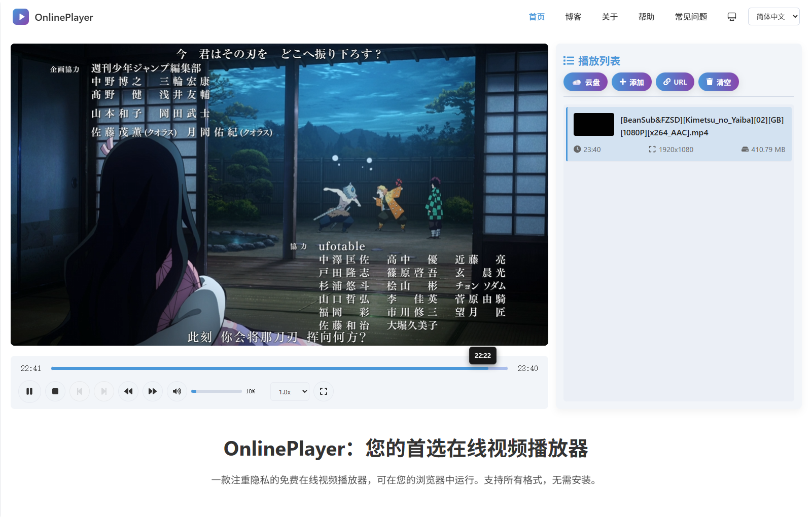812x519 pixels.
Task: Switch to the 博客 page
Action: point(573,17)
